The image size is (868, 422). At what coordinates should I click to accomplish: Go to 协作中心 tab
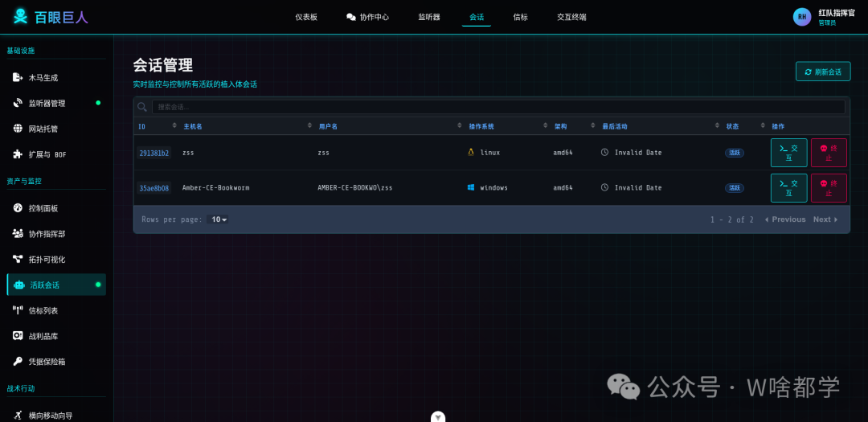[x=367, y=17]
